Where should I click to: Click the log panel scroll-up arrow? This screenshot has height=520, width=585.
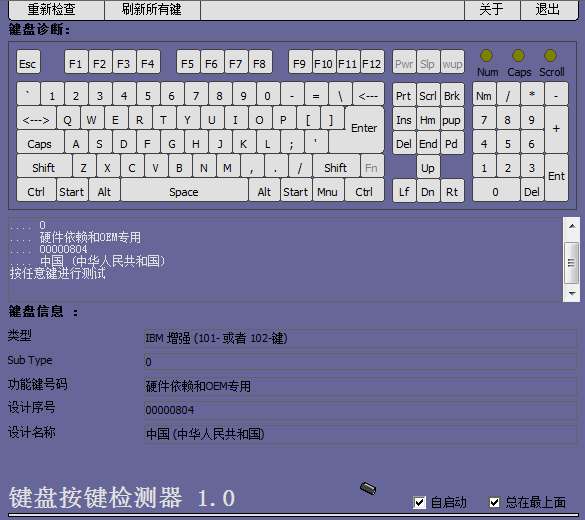coord(572,226)
